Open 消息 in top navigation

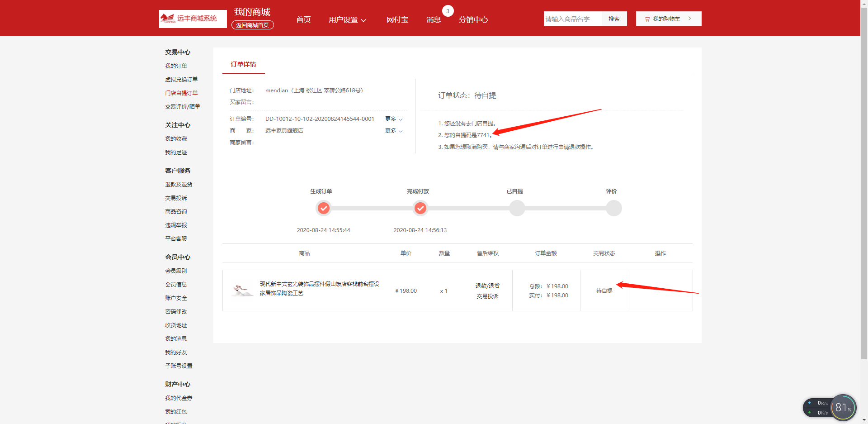point(434,20)
